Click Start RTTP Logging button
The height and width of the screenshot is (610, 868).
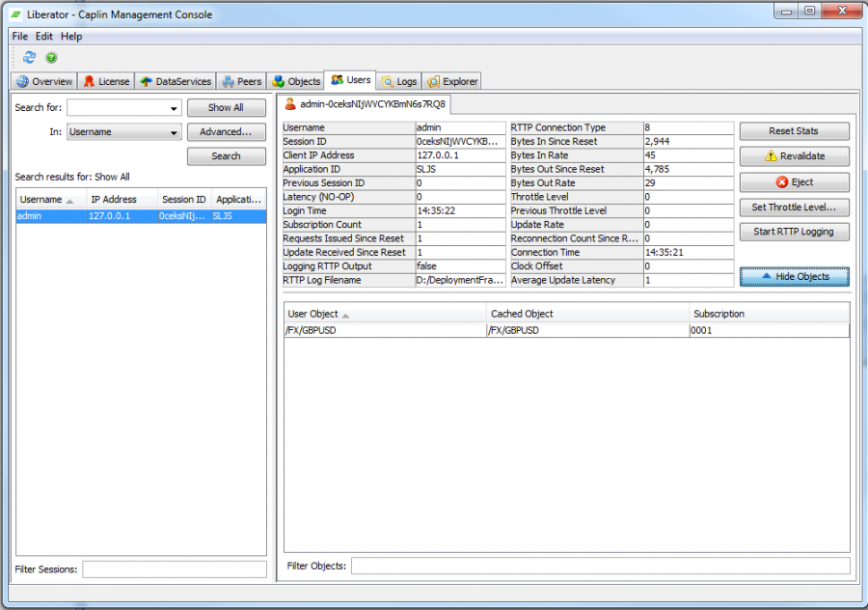tap(794, 232)
